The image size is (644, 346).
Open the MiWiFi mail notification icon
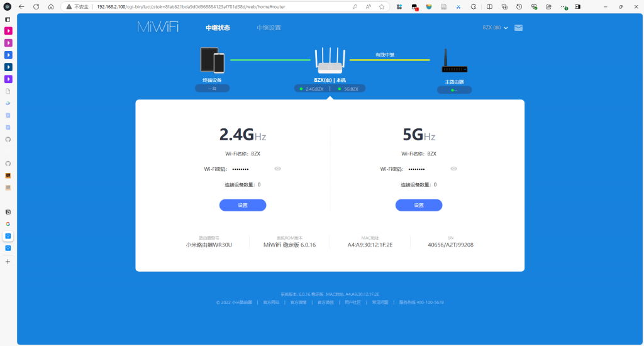coord(518,28)
